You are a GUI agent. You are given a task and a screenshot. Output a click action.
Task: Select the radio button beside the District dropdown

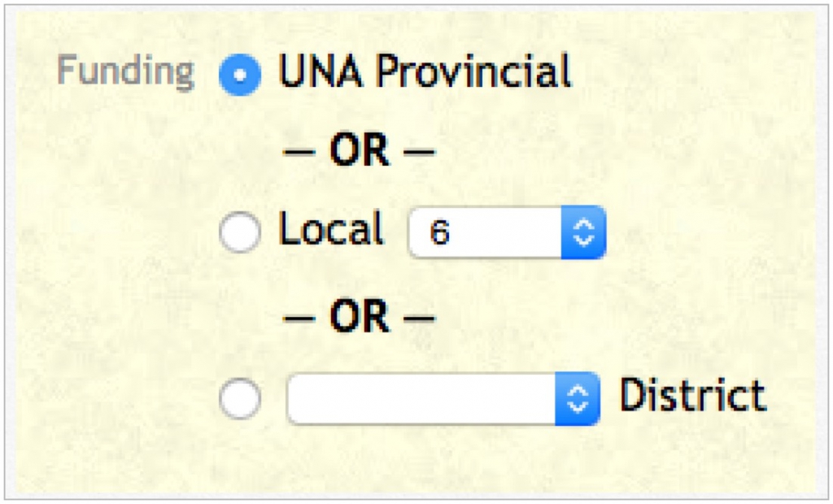click(x=240, y=399)
